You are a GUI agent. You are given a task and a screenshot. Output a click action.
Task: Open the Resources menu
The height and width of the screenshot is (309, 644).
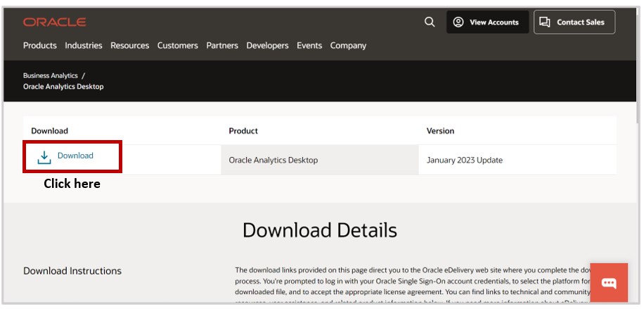pos(130,46)
